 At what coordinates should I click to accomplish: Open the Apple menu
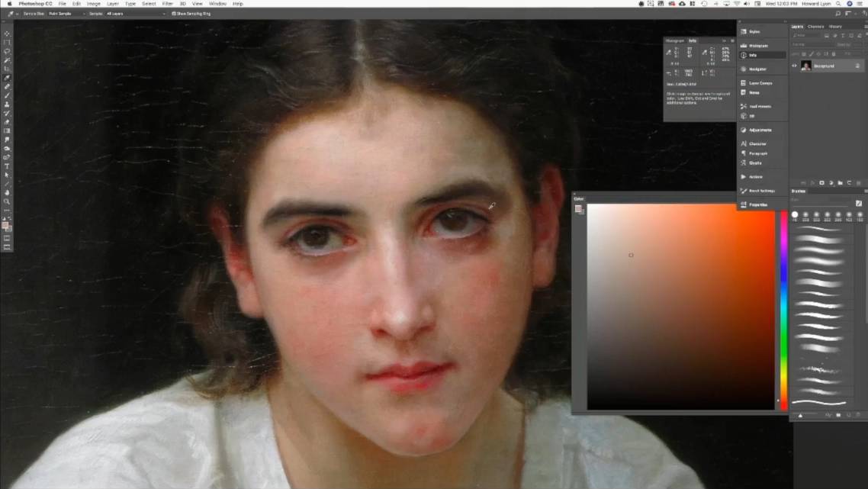[9, 4]
